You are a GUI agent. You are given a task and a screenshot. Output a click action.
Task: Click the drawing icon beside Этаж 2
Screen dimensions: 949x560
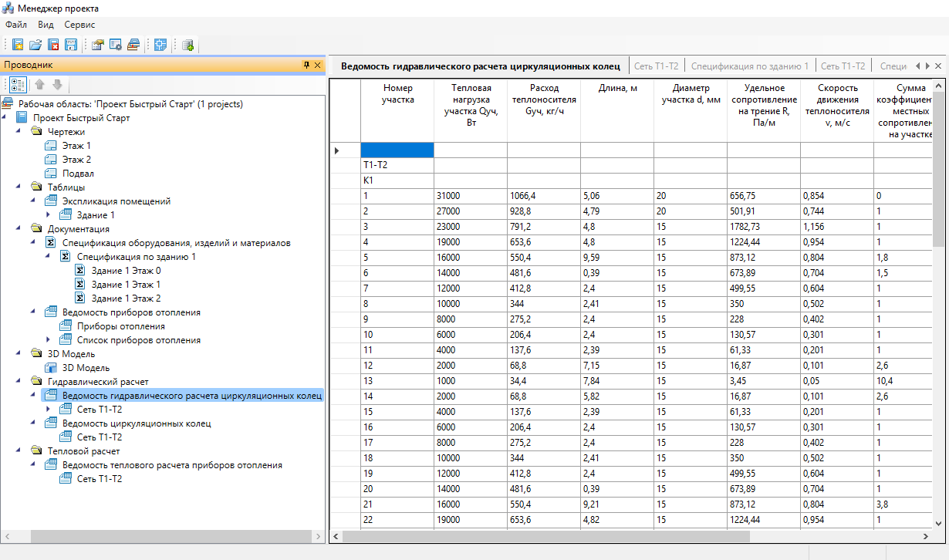[51, 160]
